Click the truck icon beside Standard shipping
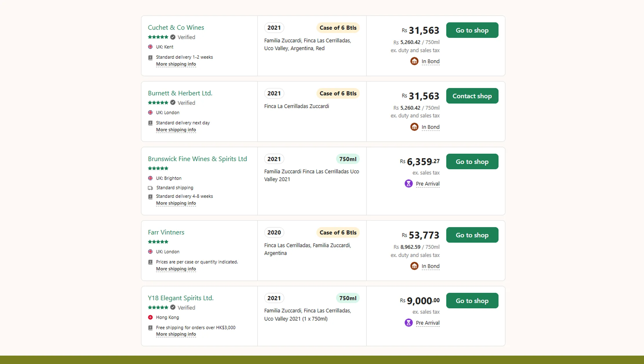644x364 pixels. point(150,188)
